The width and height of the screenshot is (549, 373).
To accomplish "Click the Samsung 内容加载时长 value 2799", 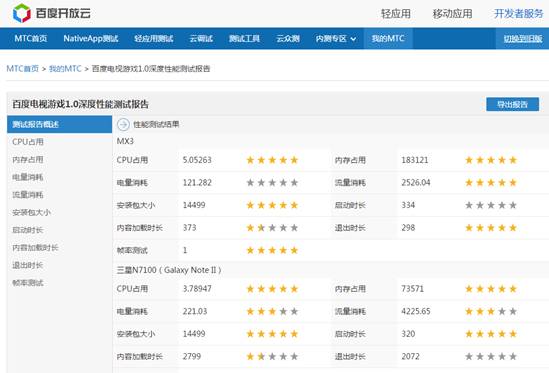I will coord(192,357).
